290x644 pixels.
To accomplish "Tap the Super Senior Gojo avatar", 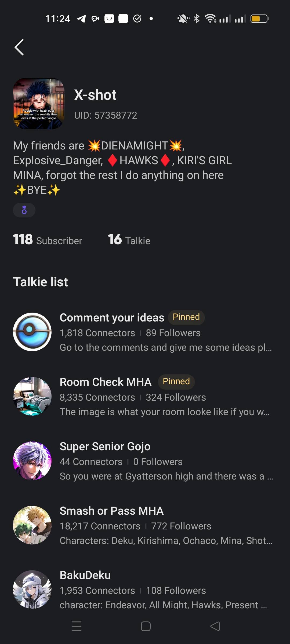I will [x=32, y=461].
